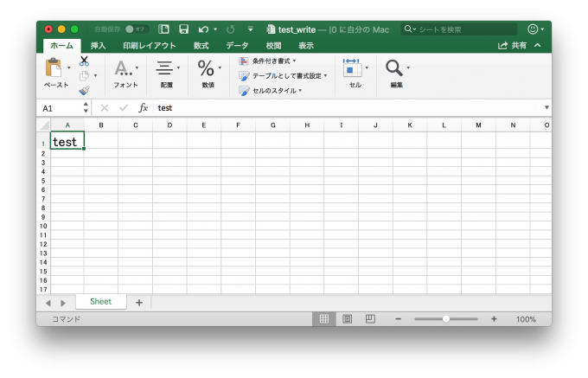
Task: Zoom in with the plus button
Action: coord(494,319)
